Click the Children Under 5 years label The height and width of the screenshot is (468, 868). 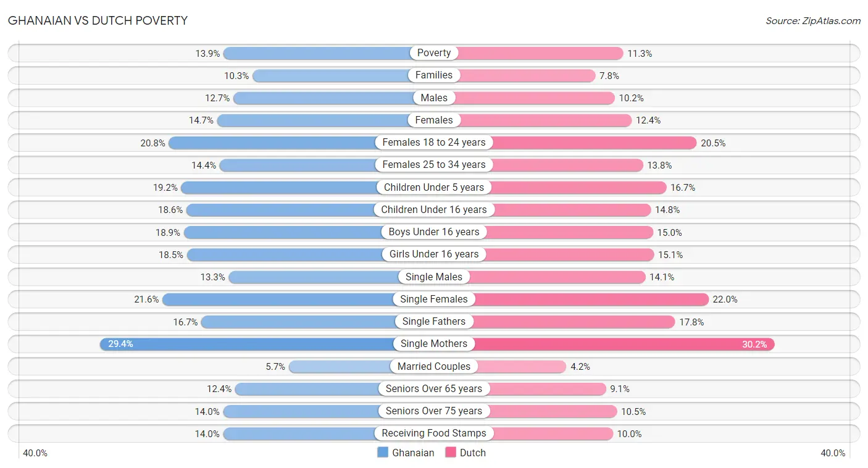pos(434,187)
